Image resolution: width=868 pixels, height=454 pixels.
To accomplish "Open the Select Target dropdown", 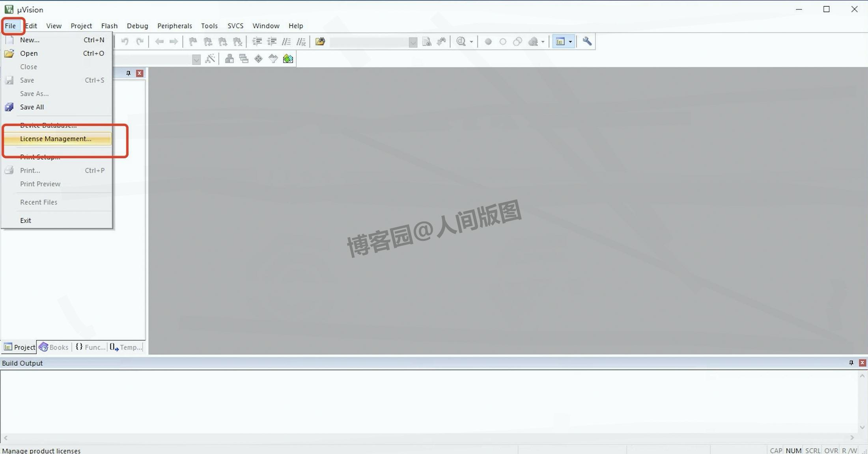I will pyautogui.click(x=196, y=59).
